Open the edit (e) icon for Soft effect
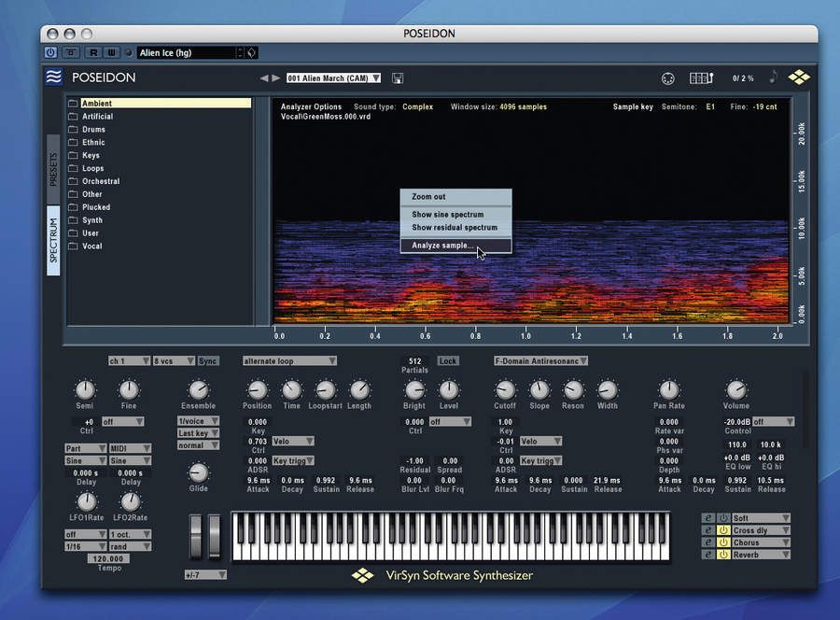 (x=708, y=518)
